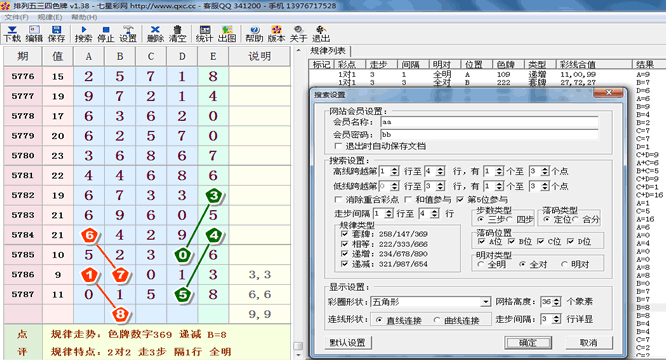
Task: Open the 帮助(H) menu
Action: [84, 17]
